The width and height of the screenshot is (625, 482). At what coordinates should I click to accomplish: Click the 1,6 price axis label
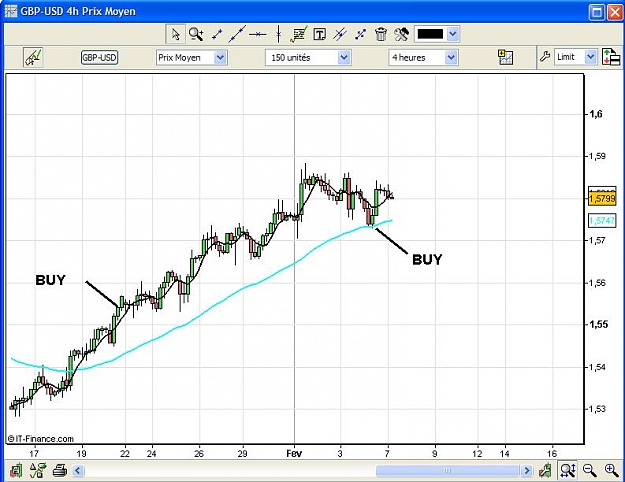tap(596, 114)
